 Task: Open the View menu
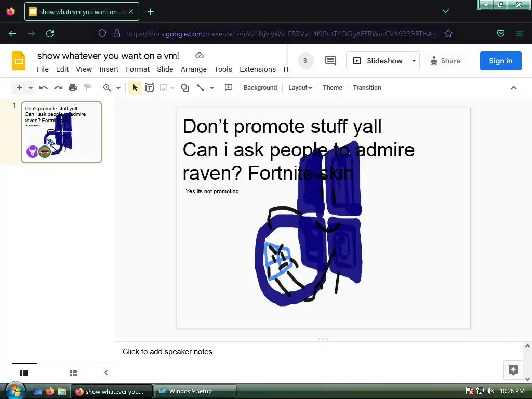[x=84, y=69]
